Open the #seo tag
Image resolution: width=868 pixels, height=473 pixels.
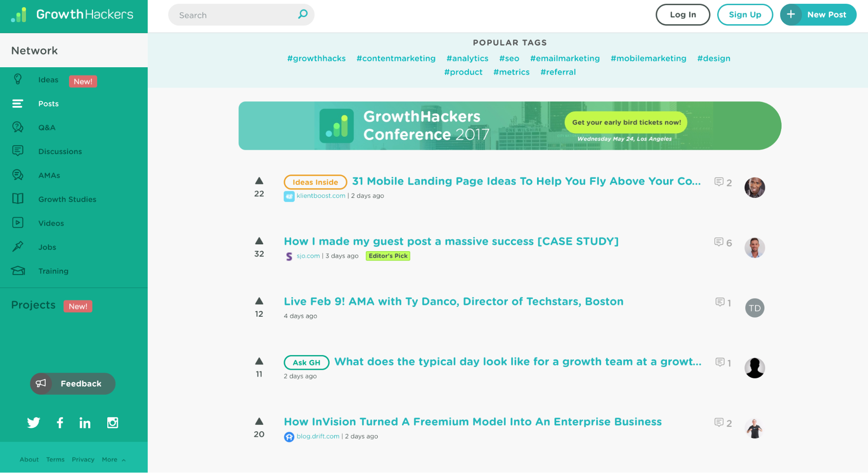[509, 58]
